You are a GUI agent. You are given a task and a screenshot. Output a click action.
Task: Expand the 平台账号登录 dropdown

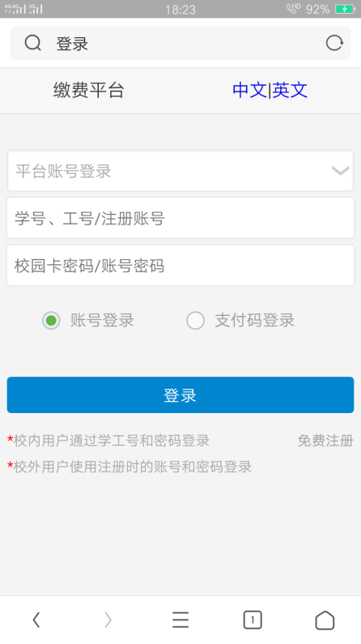click(x=180, y=171)
